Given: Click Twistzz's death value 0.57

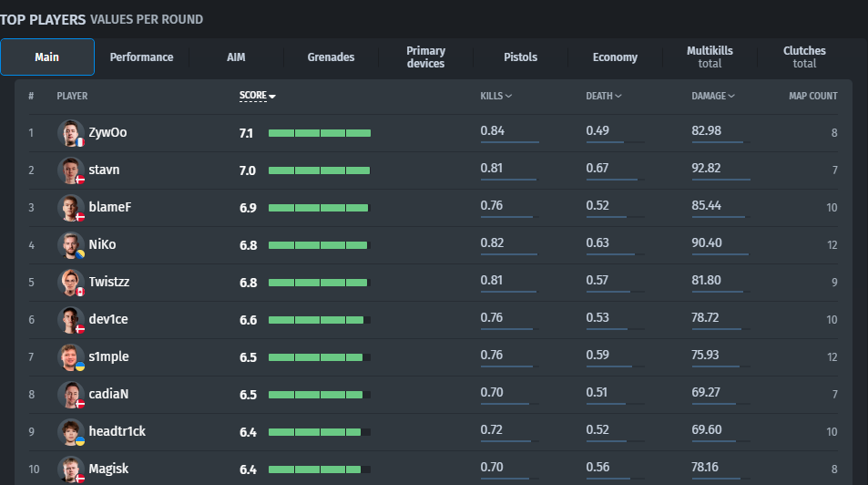Looking at the screenshot, I should (597, 281).
